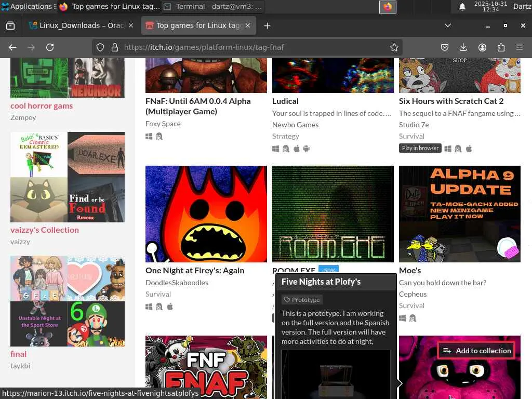Image resolution: width=532 pixels, height=399 pixels.
Task: Open taykbi user profile
Action: (20, 366)
